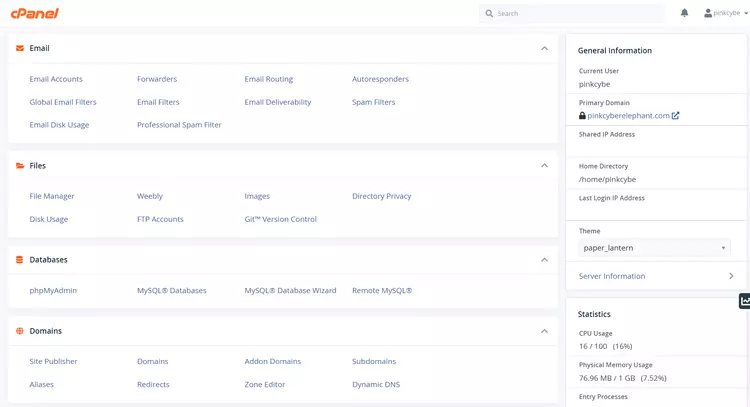Viewport: 750px width, 407px height.
Task: Open Autoresponders
Action: (380, 79)
